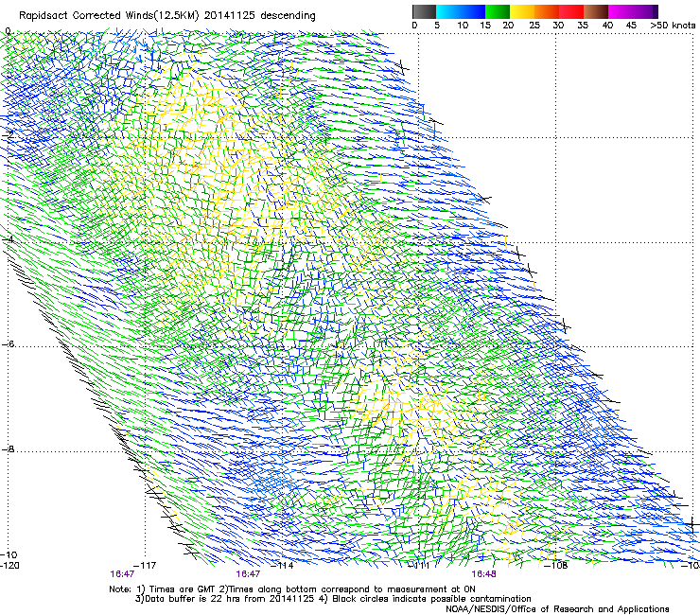
Task: Click the '-10' latitude axis label
Action: click(9, 554)
